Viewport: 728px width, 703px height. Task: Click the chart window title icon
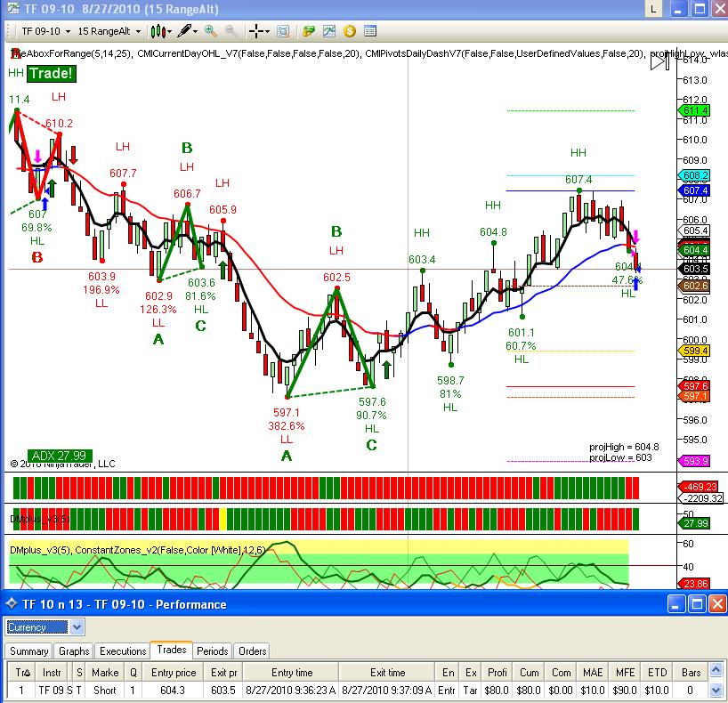[x=13, y=9]
